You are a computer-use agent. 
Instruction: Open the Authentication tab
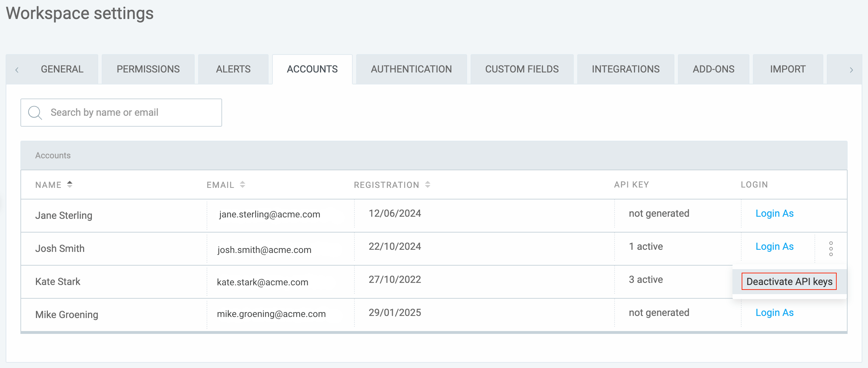coord(411,69)
